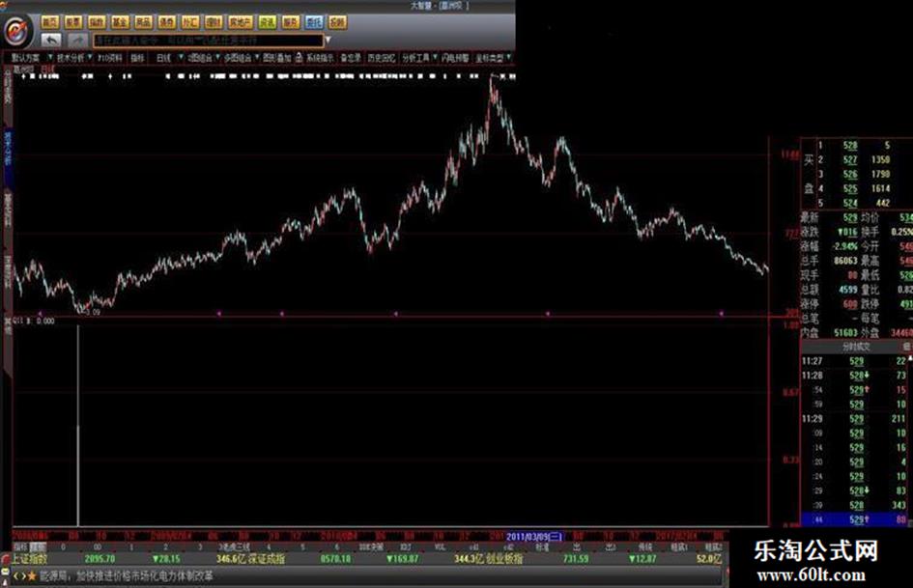
Task: Click the trade row with volume 211
Action: coord(854,419)
